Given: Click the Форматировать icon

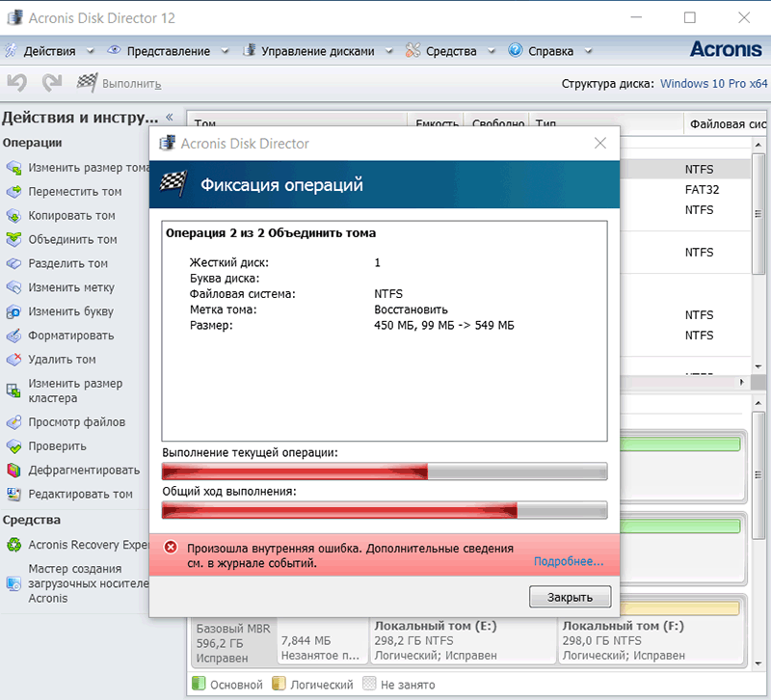Looking at the screenshot, I should tap(13, 336).
